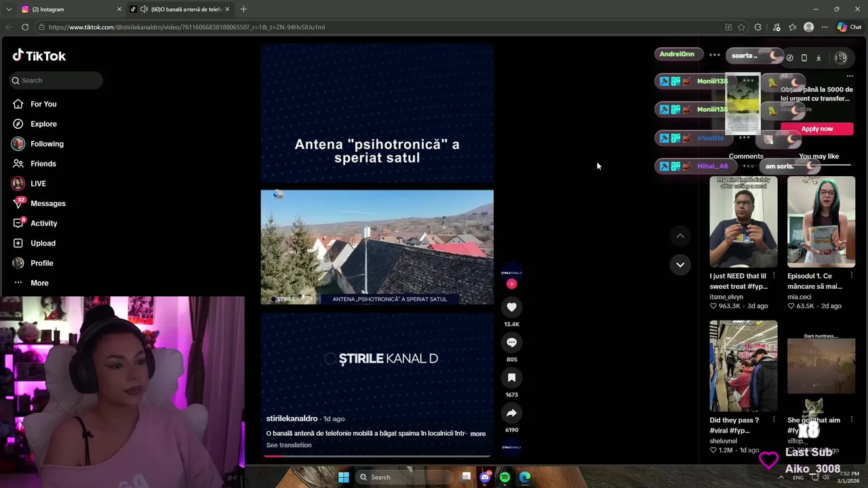Open Edge settings and more menu

(x=825, y=27)
